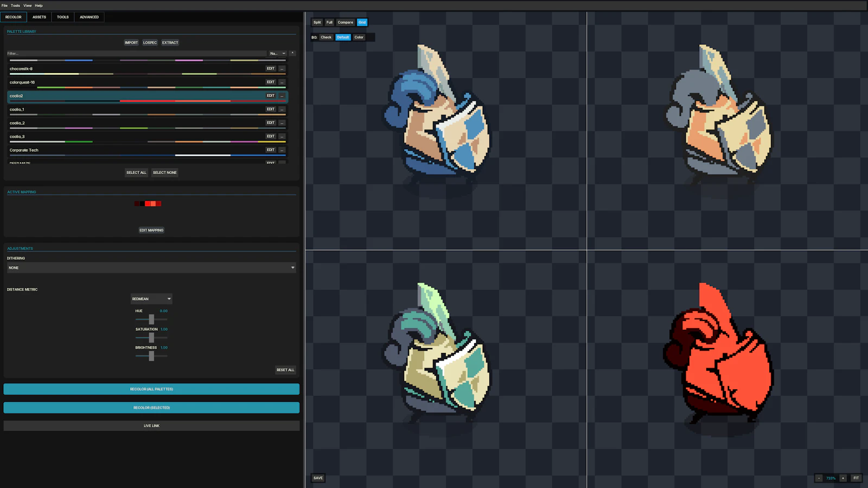The height and width of the screenshot is (488, 868).
Task: Open the Dithering dropdown set to NONE
Action: 151,268
